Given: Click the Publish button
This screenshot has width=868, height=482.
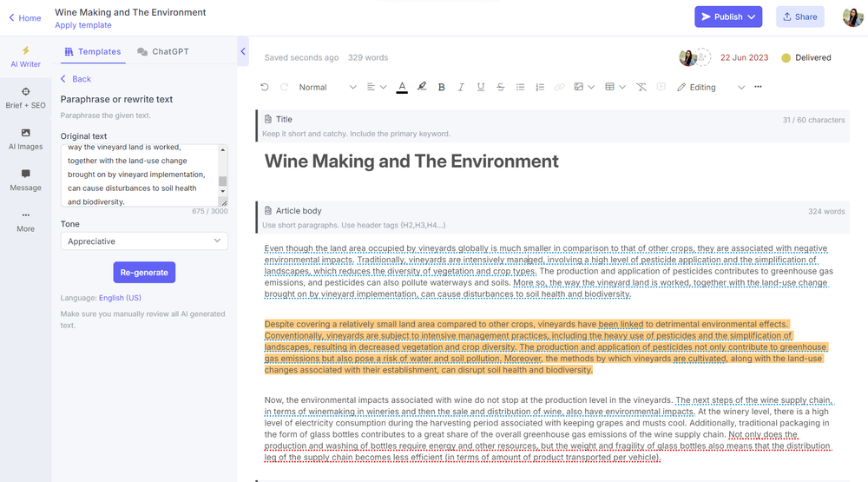Looking at the screenshot, I should pos(728,17).
